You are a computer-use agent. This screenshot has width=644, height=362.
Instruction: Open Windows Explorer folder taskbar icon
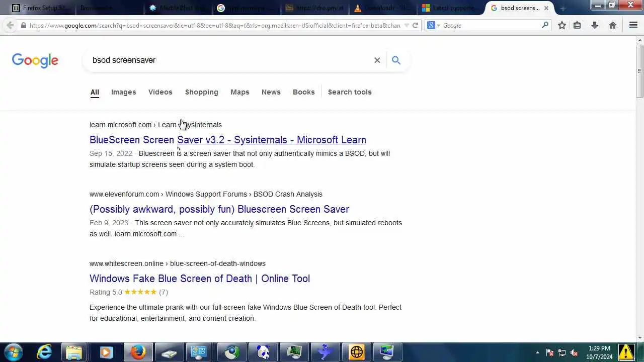74,352
